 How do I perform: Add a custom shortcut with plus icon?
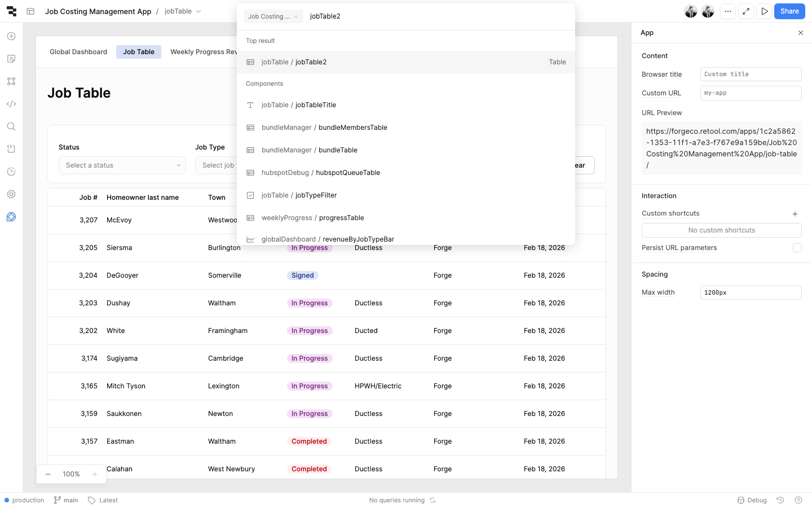click(x=795, y=214)
